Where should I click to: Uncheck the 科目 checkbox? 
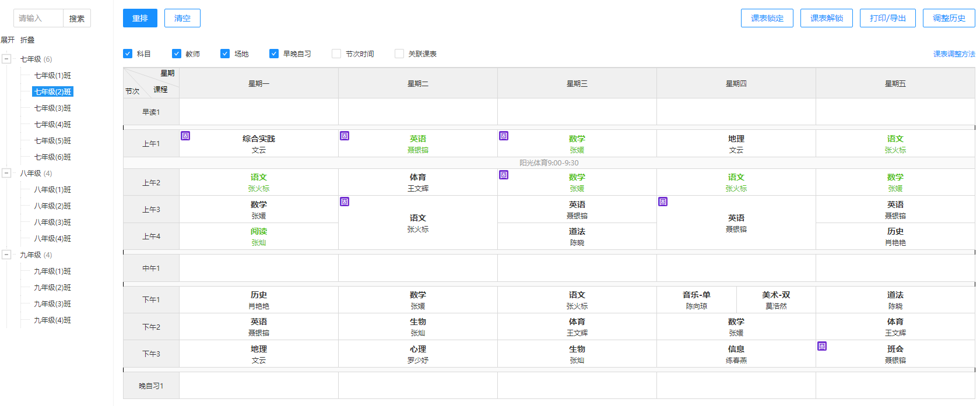point(128,54)
